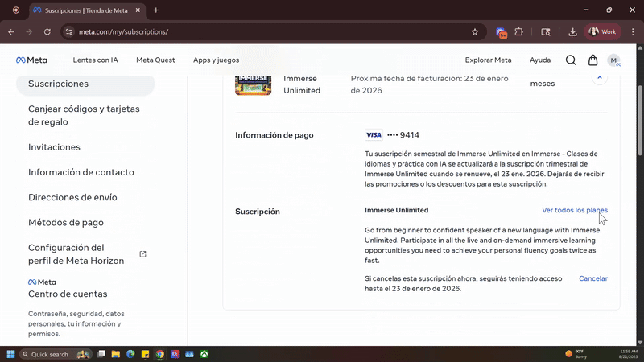Open the Apps y juegos menu

pos(216,60)
